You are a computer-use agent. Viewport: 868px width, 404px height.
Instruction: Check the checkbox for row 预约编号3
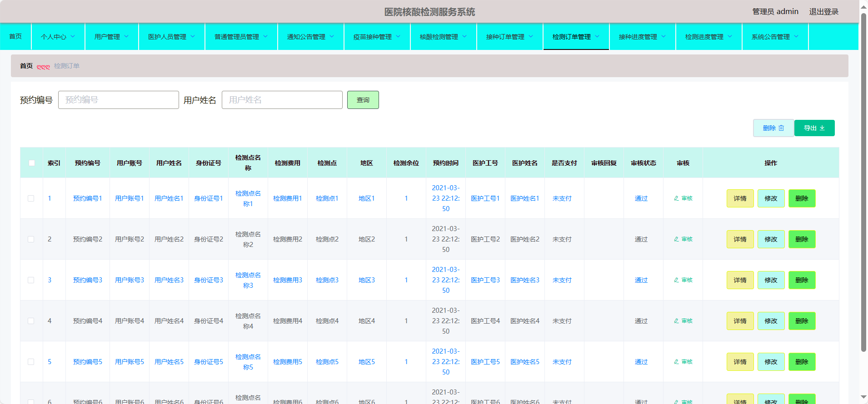click(31, 280)
